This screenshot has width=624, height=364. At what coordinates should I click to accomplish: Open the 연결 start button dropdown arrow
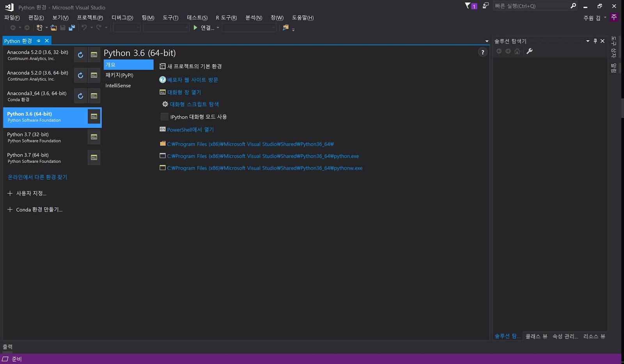point(218,28)
